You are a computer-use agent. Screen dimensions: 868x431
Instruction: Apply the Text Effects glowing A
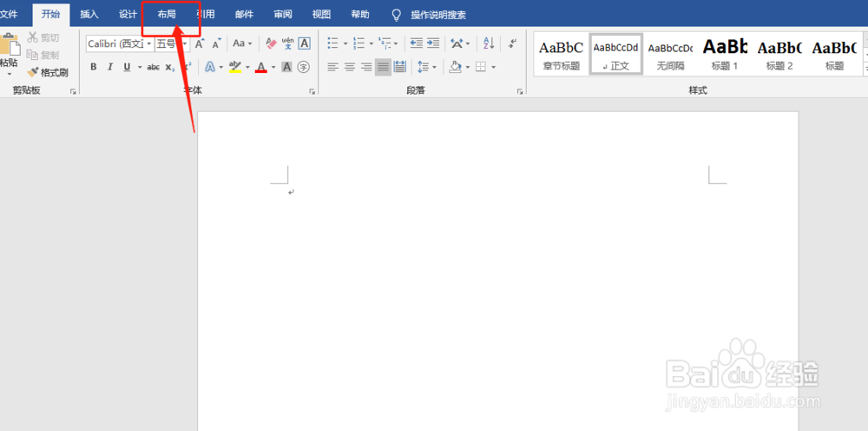[x=210, y=67]
